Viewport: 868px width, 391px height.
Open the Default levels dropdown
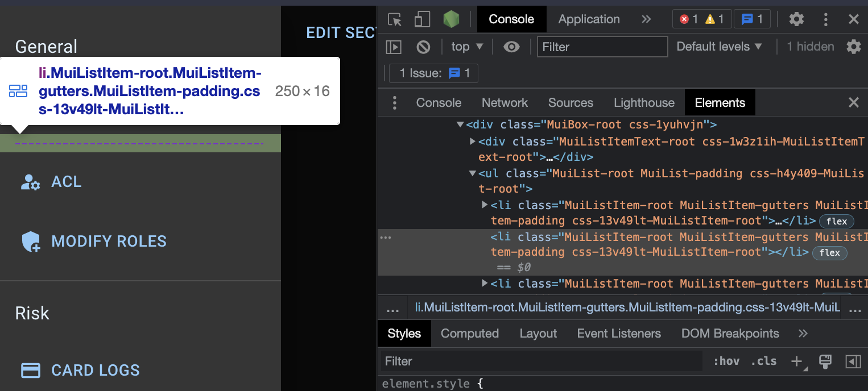(x=719, y=47)
